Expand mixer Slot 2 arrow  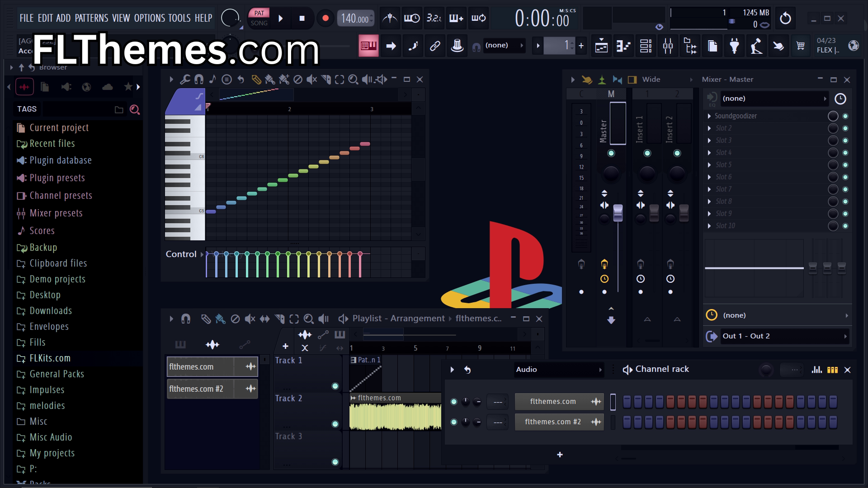(709, 128)
